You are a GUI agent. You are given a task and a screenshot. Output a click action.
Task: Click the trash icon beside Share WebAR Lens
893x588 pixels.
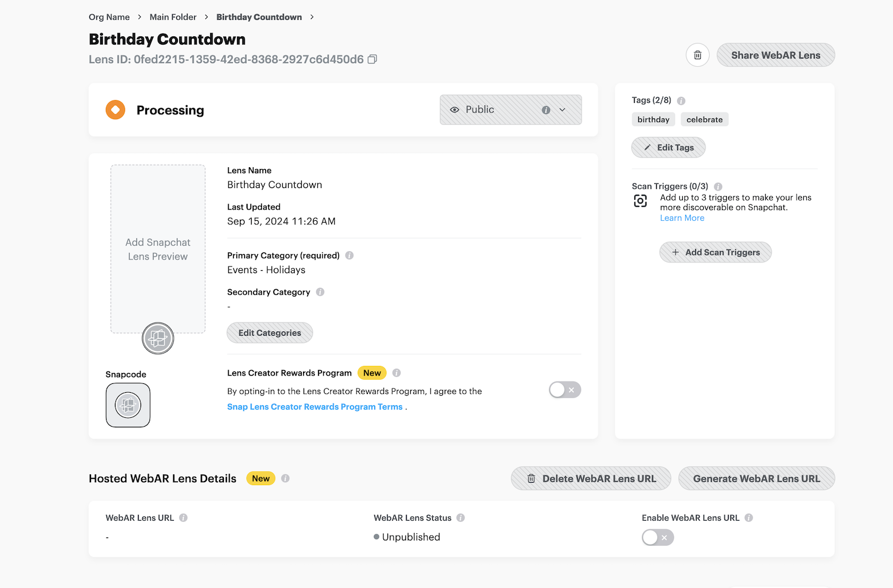pyautogui.click(x=697, y=55)
